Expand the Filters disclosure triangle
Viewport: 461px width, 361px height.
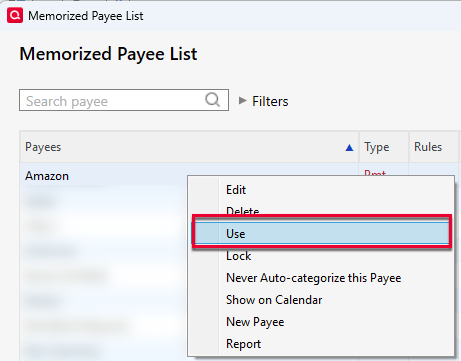pos(242,100)
